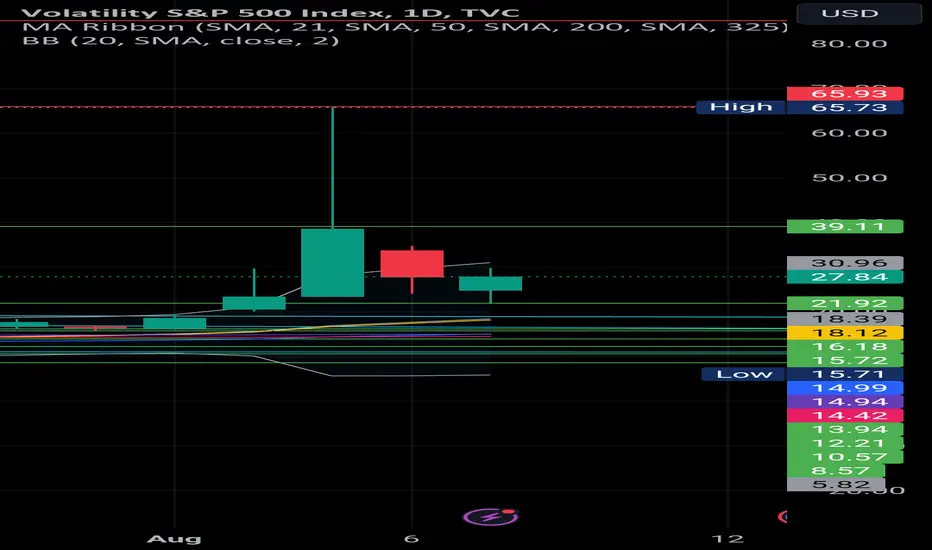Click the Aug date label
The image size is (932, 550).
click(x=174, y=539)
